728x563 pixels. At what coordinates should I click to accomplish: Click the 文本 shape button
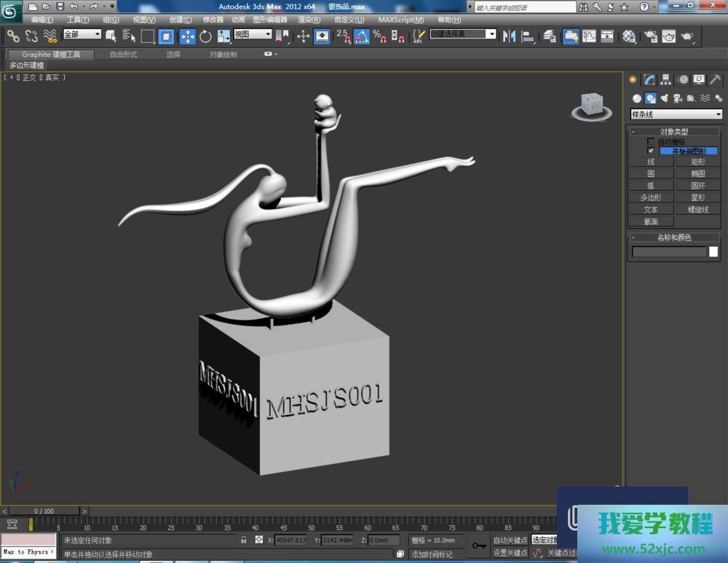click(x=651, y=210)
